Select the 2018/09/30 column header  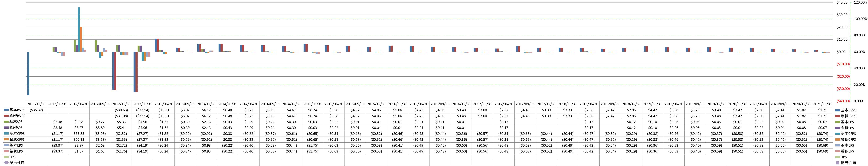click(610, 104)
